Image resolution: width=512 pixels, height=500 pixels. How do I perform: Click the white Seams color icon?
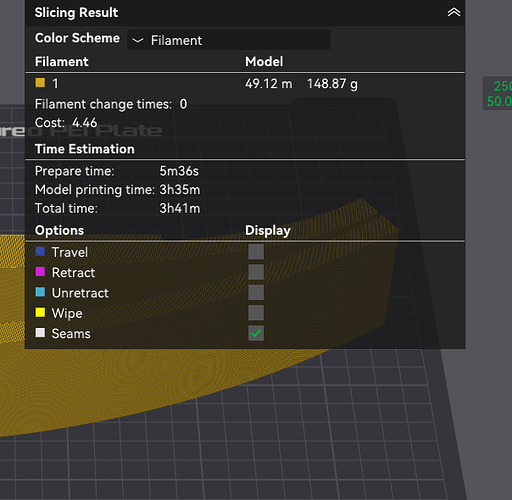pos(40,333)
